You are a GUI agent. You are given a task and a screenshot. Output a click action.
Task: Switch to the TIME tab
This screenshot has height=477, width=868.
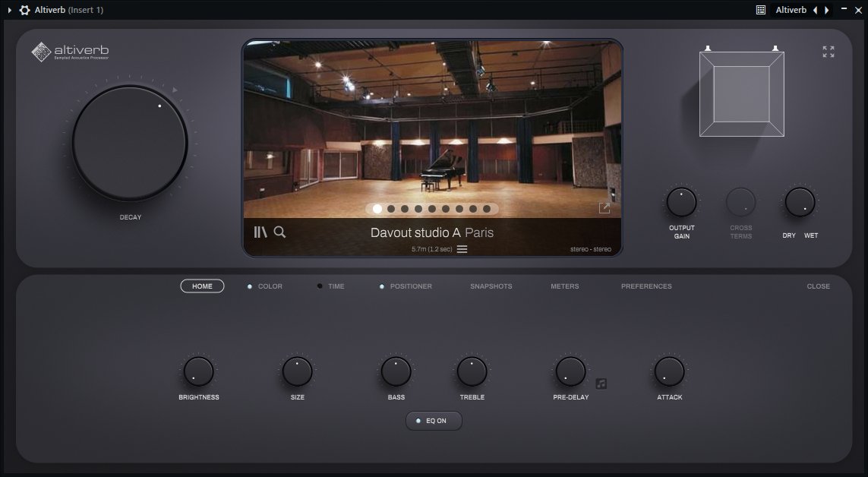pos(336,286)
